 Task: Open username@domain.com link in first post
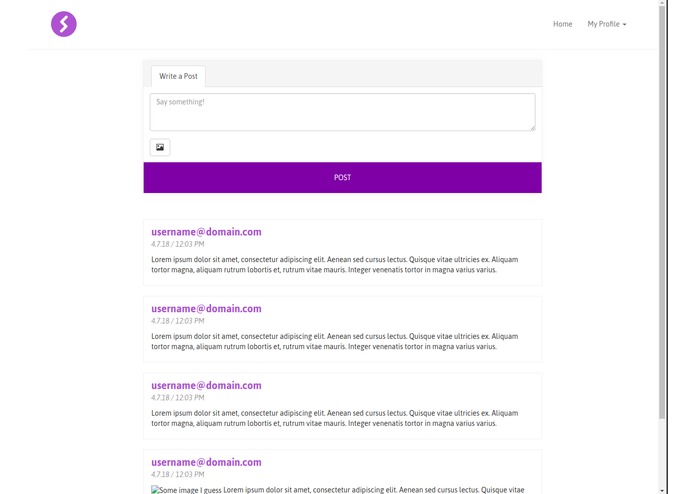[206, 232]
